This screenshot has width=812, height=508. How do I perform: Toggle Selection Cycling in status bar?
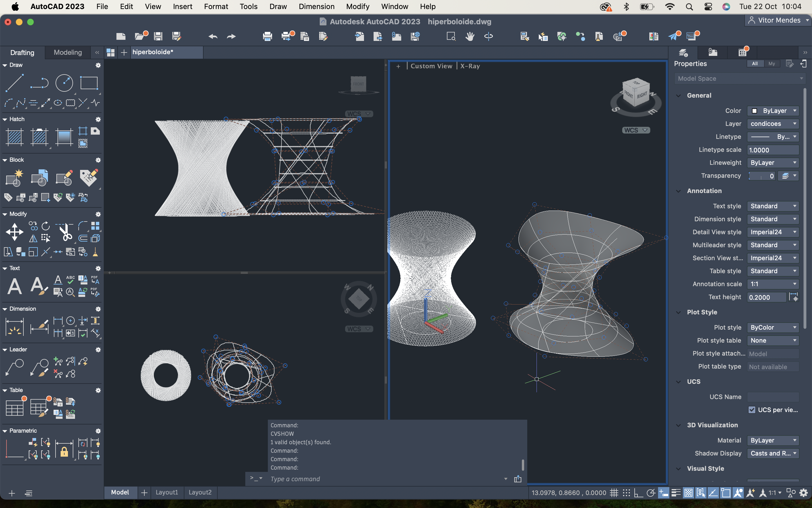[x=701, y=492]
